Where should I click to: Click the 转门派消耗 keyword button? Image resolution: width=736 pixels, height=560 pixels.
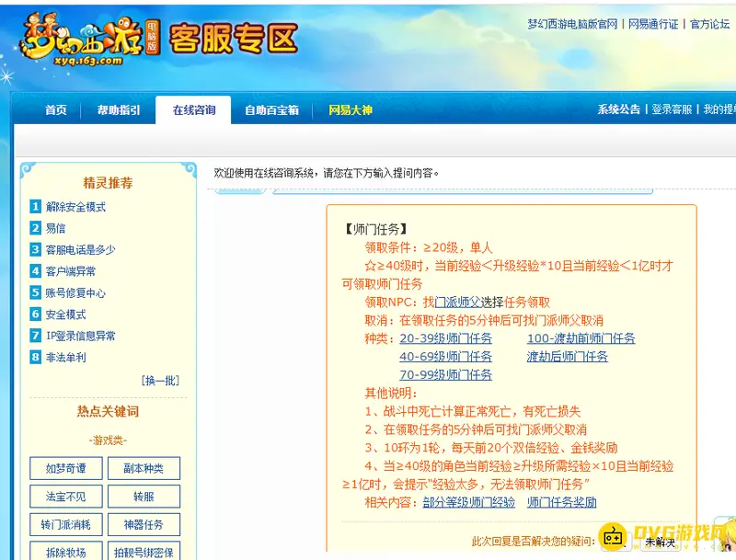(65, 524)
